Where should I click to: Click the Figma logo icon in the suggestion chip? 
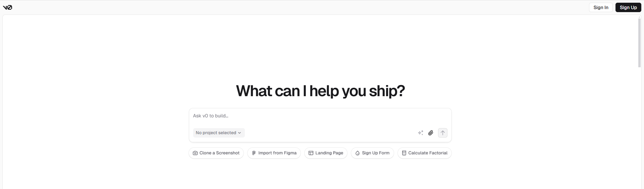click(x=254, y=153)
